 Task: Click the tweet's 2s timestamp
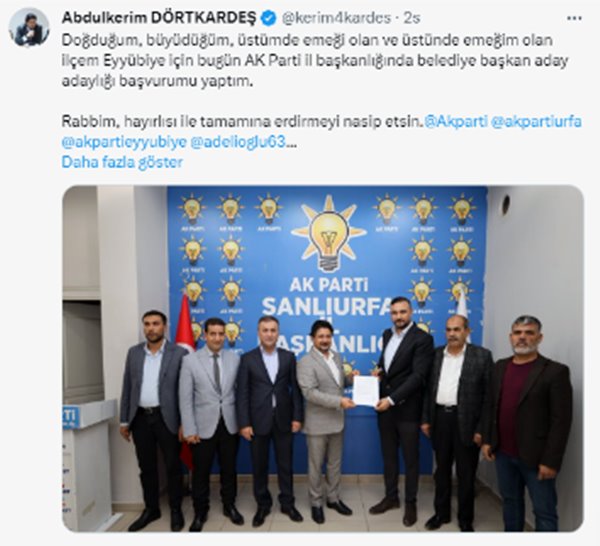412,18
